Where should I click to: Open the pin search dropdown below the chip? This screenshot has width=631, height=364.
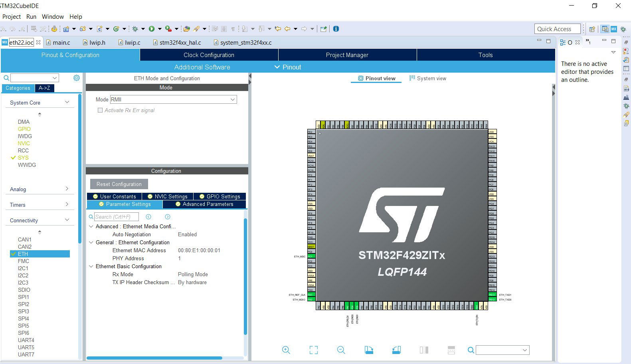coord(525,350)
